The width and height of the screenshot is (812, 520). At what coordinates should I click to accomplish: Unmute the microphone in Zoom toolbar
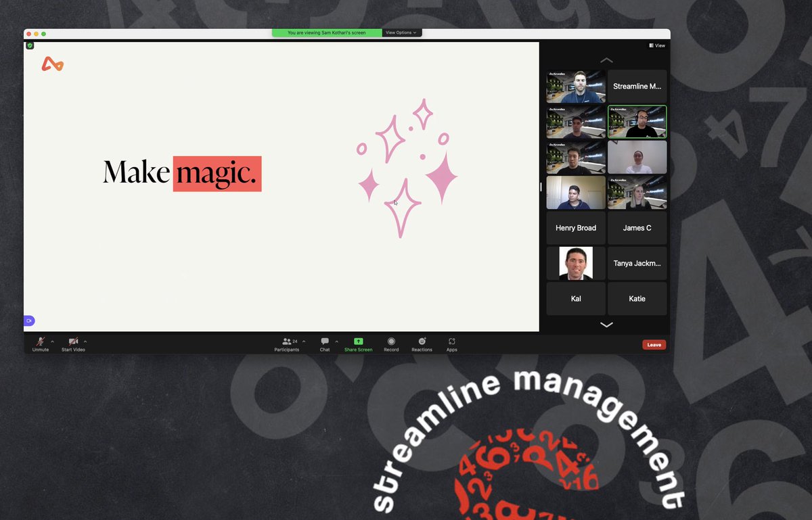coord(41,344)
